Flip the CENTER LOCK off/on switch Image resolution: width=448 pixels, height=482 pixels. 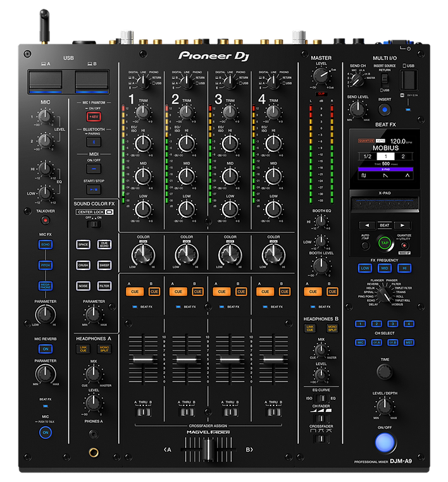click(94, 224)
